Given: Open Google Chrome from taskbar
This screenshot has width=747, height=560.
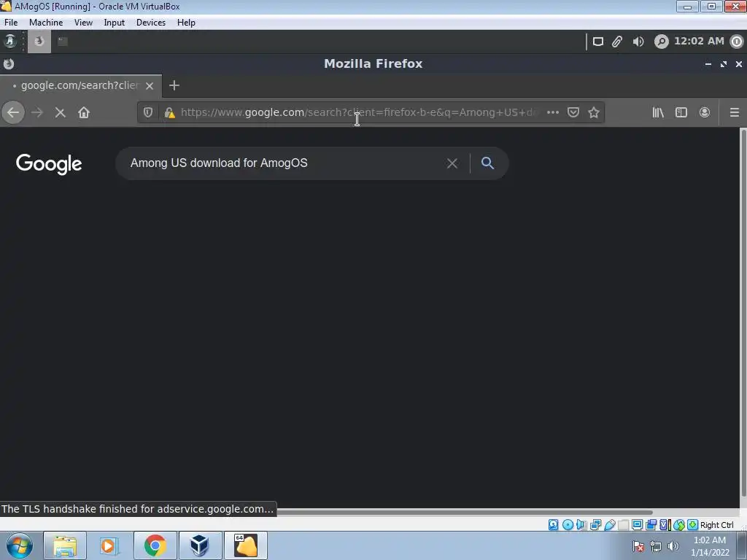Looking at the screenshot, I should tap(155, 545).
